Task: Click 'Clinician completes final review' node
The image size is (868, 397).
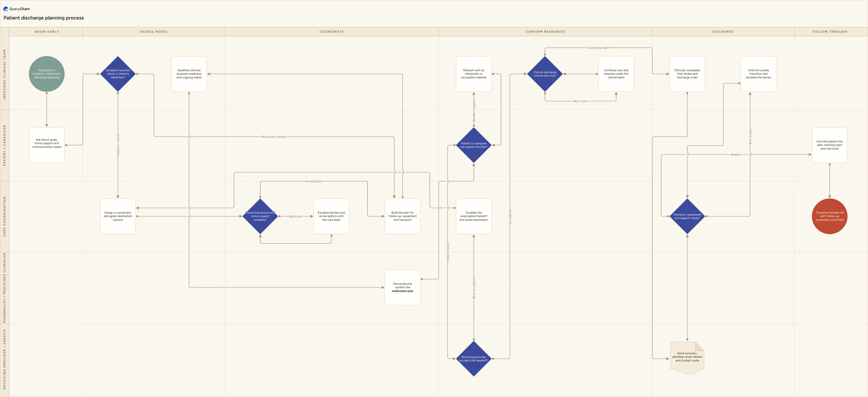Action: point(687,74)
